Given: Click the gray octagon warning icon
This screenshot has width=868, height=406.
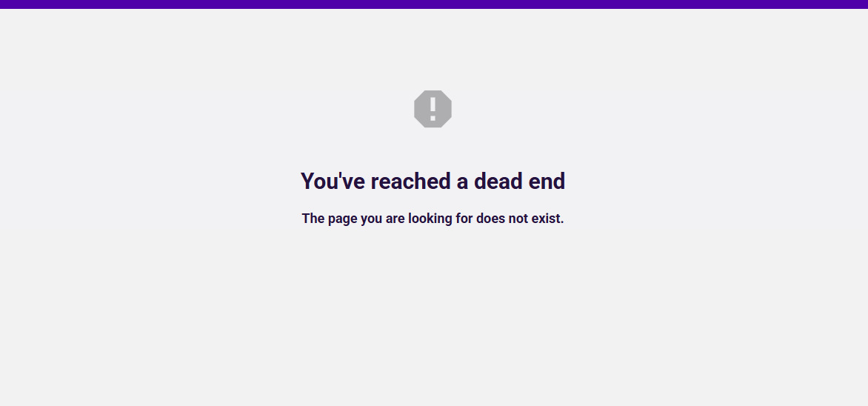Looking at the screenshot, I should point(433,109).
